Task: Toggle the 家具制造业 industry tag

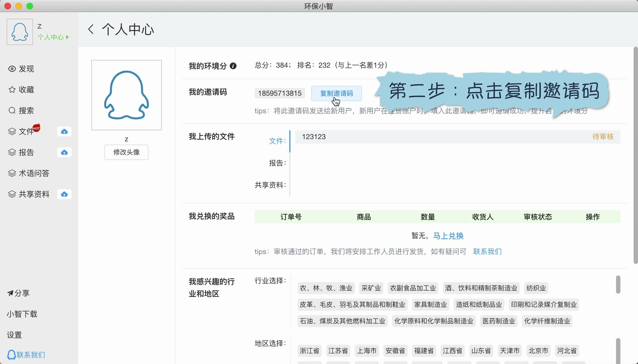Action: pyautogui.click(x=431, y=305)
